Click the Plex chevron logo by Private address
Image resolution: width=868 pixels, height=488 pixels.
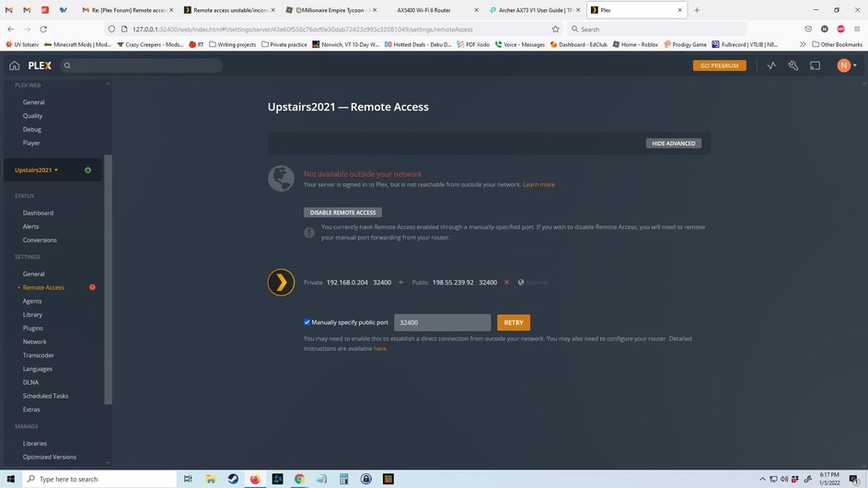pyautogui.click(x=282, y=282)
